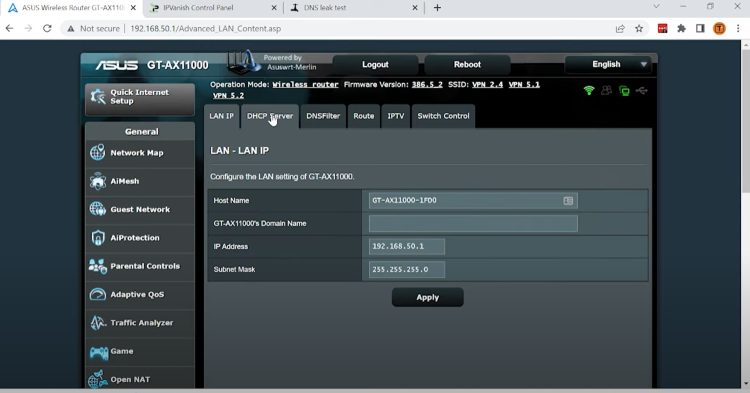Click the green WiFi status icon
This screenshot has width=750, height=393.
pyautogui.click(x=589, y=90)
